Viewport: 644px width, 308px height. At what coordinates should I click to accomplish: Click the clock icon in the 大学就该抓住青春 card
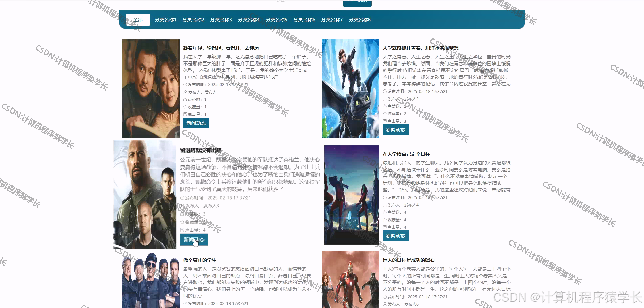[385, 92]
